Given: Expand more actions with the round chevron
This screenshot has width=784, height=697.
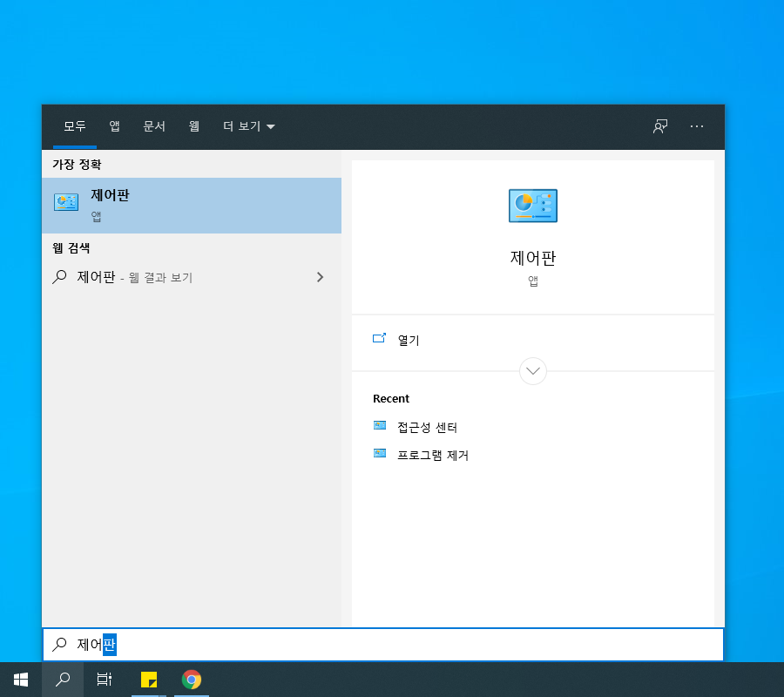Looking at the screenshot, I should click(x=533, y=371).
